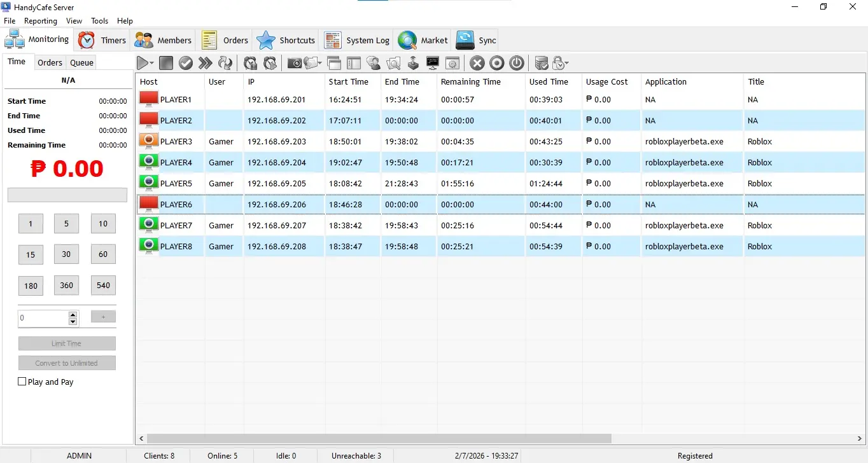868x463 pixels.
Task: Click the round record-dot toolbar icon
Action: [497, 63]
